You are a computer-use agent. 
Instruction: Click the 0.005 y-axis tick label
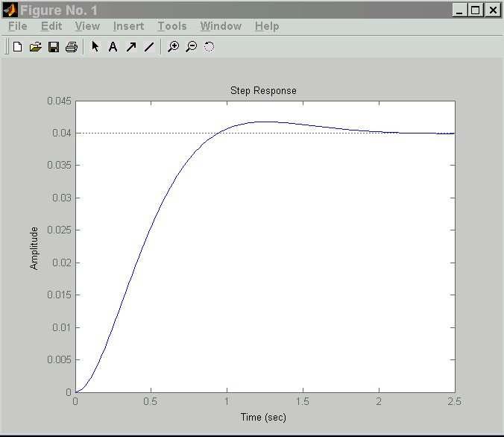pyautogui.click(x=59, y=359)
